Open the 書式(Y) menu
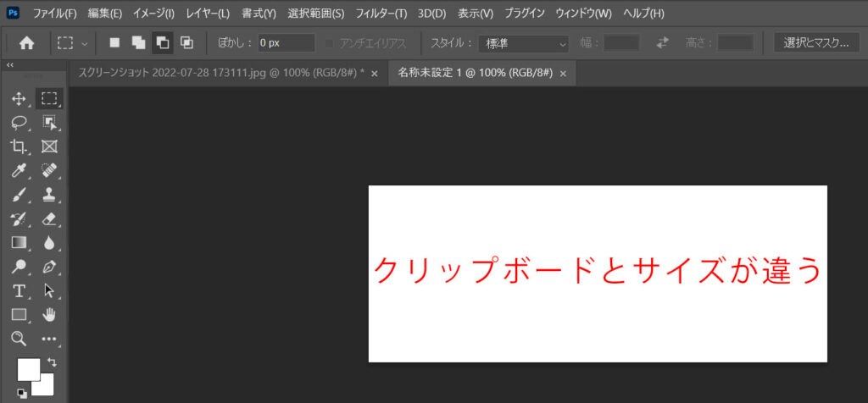Viewport: 868px width, 403px height. point(259,14)
